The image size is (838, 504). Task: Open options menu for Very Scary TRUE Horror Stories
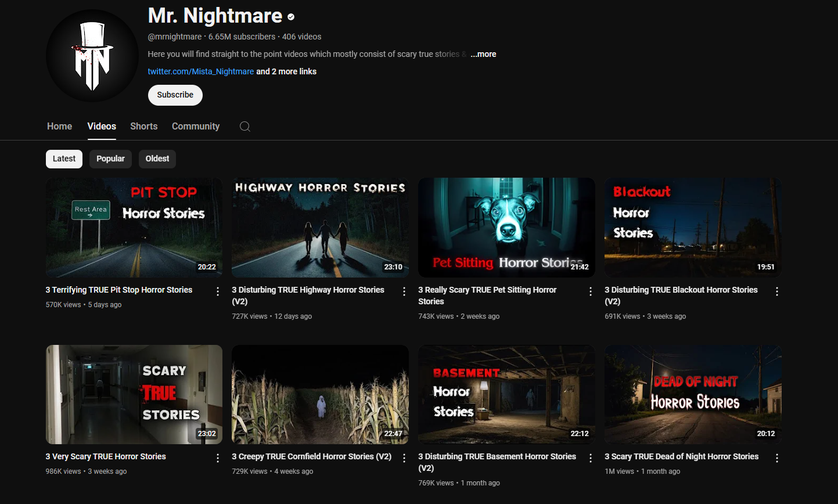point(218,458)
